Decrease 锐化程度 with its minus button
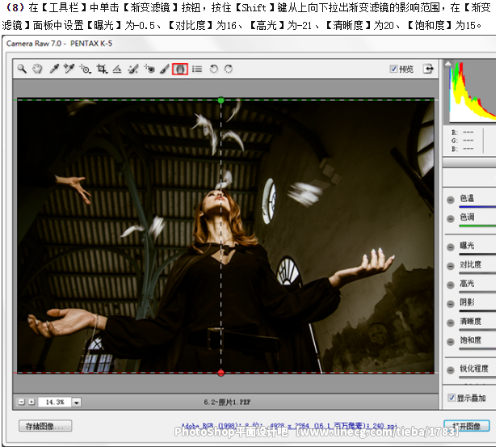Viewport: 504px width, 447px height. point(451,370)
